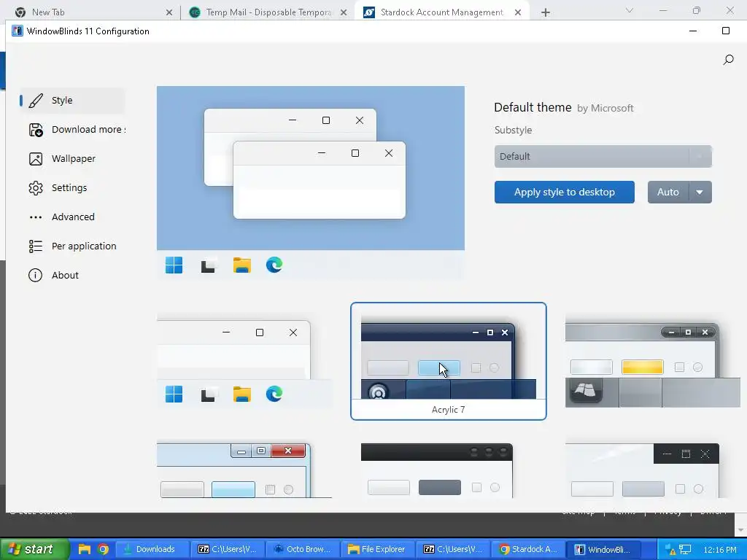Switch to Downloads taskbar window
Viewport: 747px width, 560px height.
(x=152, y=549)
